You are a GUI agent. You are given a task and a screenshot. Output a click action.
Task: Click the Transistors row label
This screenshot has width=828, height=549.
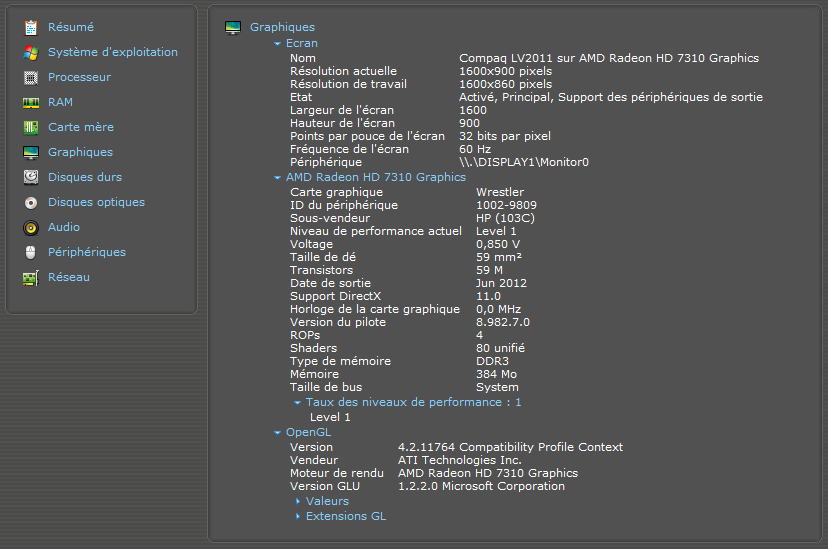(321, 270)
